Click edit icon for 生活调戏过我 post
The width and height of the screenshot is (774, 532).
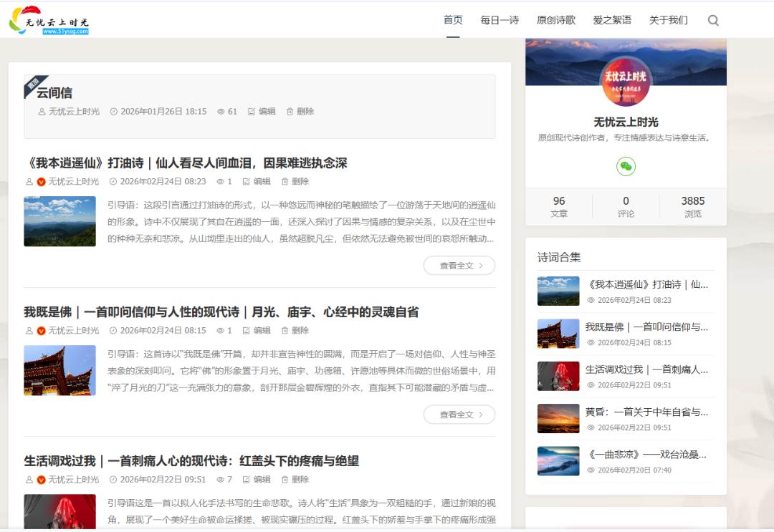coord(247,480)
